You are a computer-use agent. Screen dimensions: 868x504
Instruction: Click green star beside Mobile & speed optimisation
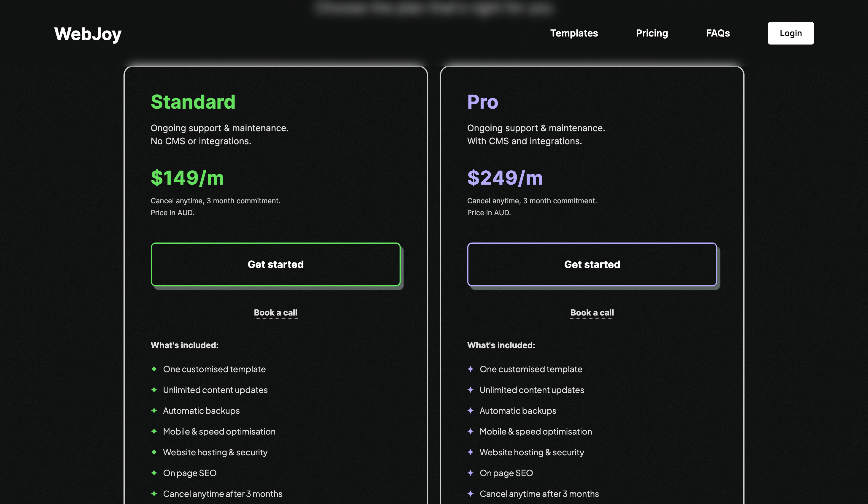tap(154, 431)
